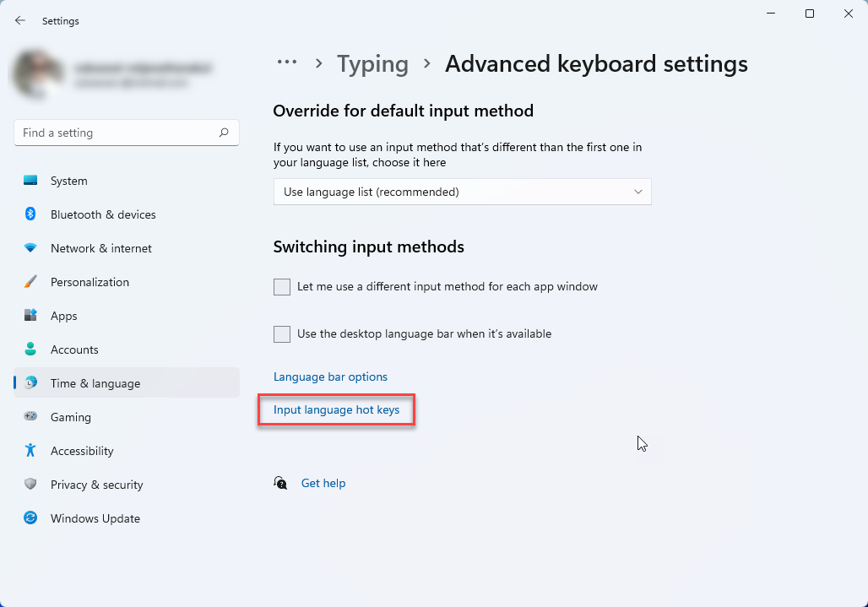Click the Find a setting field
The width and height of the screenshot is (868, 607).
click(x=127, y=133)
